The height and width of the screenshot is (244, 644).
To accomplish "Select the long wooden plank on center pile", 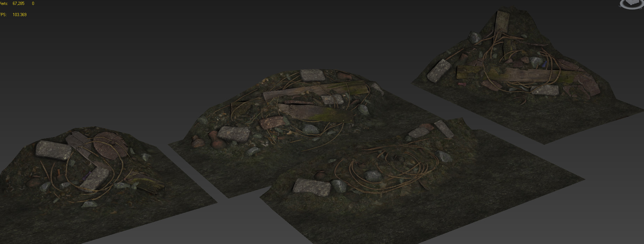I will pos(316,91).
